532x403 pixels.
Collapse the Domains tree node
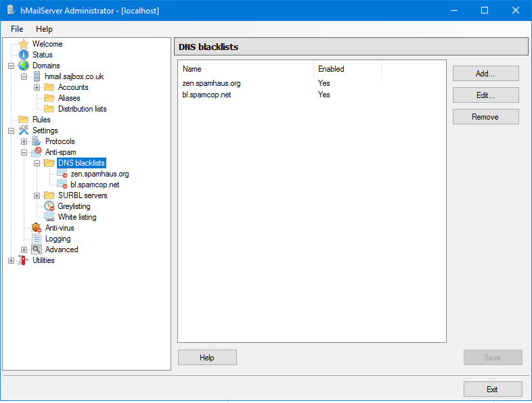pyautogui.click(x=12, y=66)
